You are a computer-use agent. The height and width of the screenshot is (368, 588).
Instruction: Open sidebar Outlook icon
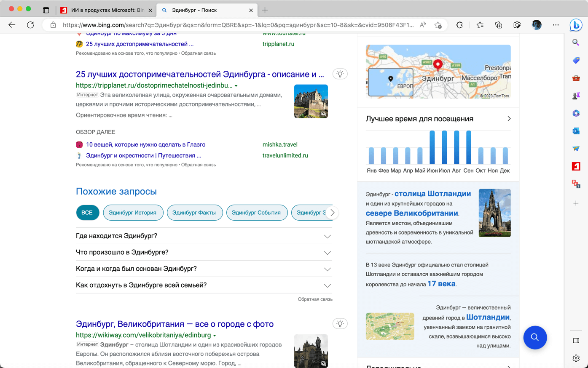click(576, 131)
